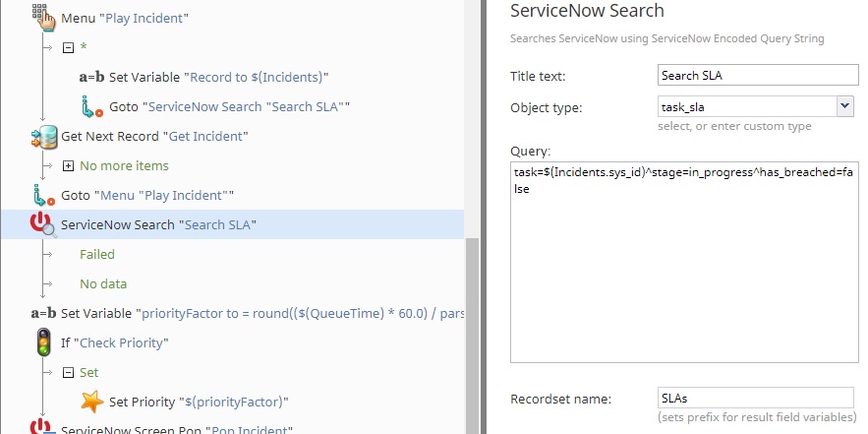Select the Menu "Play Incident" block
This screenshot has height=434, width=868.
tap(125, 19)
